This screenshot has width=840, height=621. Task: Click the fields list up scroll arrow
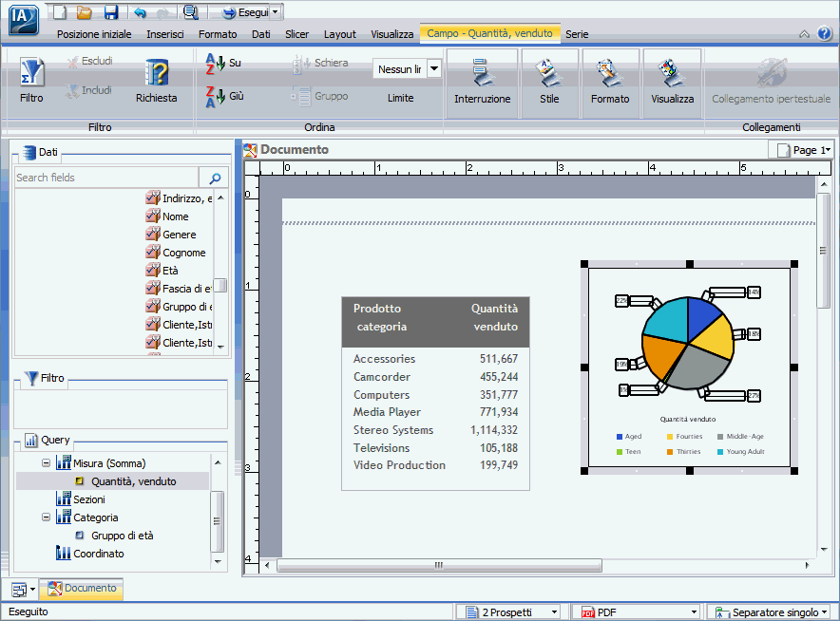220,198
